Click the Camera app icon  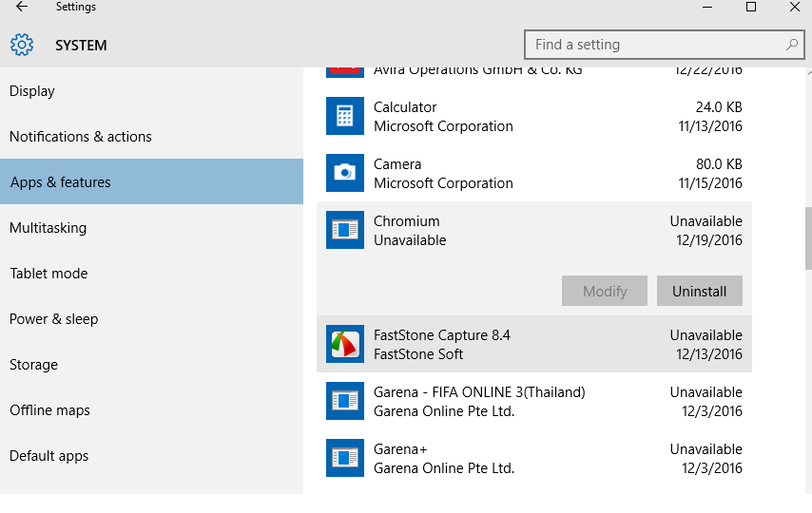tap(344, 173)
